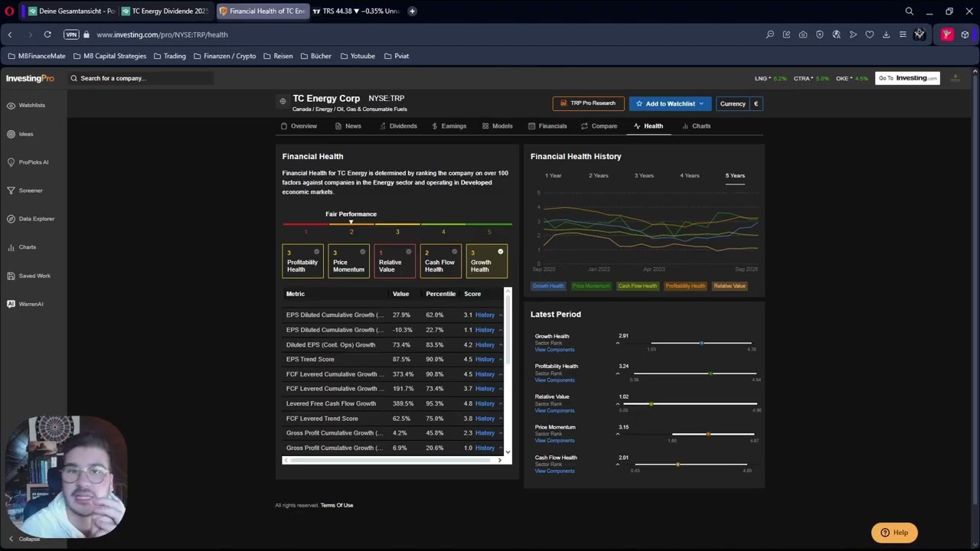
Task: Toggle Price Momentum line in chart legend
Action: (x=591, y=286)
